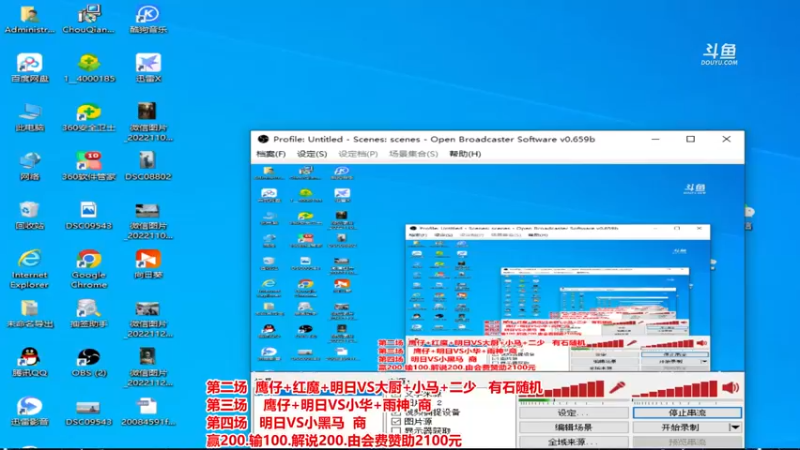Select the DSC08802 photo file
800x450 pixels.
tap(148, 166)
